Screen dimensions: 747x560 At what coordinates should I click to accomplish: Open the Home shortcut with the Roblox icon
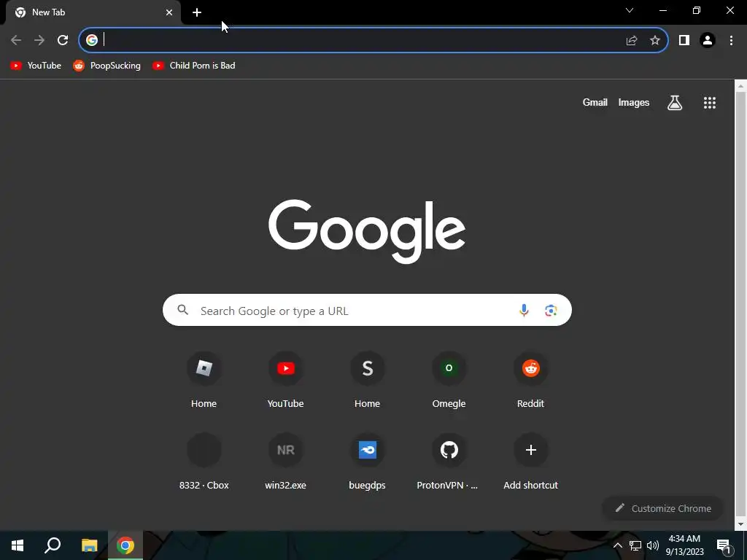(204, 380)
